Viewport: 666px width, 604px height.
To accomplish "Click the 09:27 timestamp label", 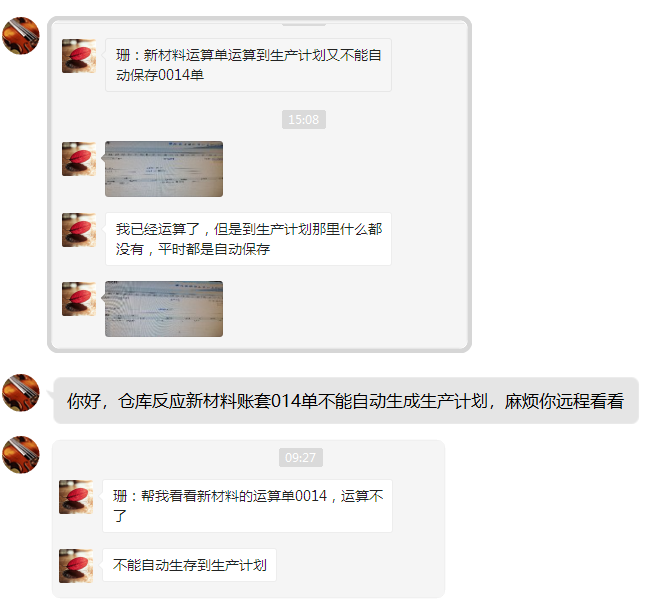I will 301,457.
